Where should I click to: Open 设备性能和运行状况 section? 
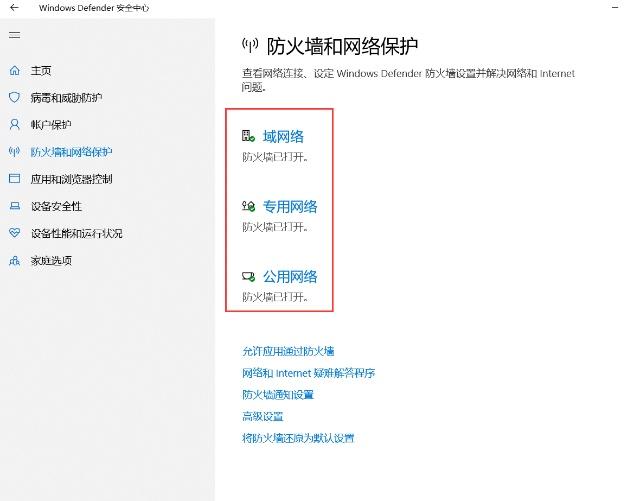pos(77,233)
